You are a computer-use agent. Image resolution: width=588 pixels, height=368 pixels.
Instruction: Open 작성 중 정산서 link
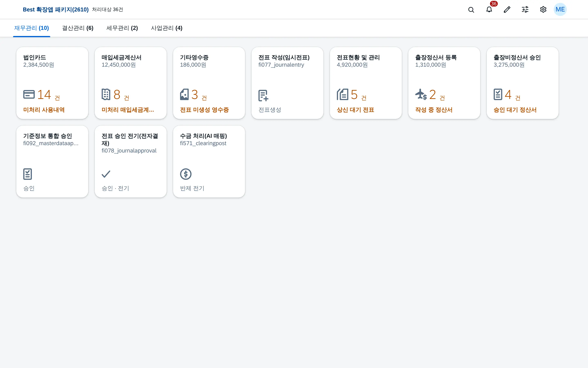point(434,110)
